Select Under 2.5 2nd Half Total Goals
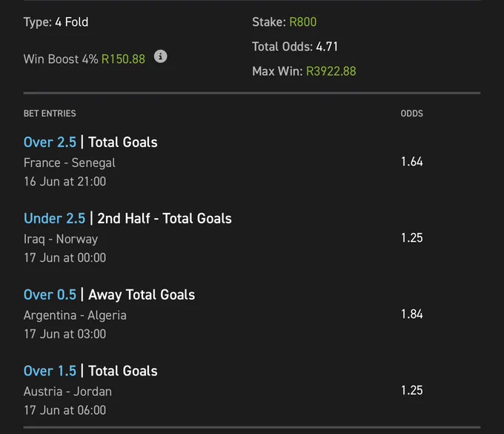Screen dimensions: 504x434 click(x=127, y=218)
